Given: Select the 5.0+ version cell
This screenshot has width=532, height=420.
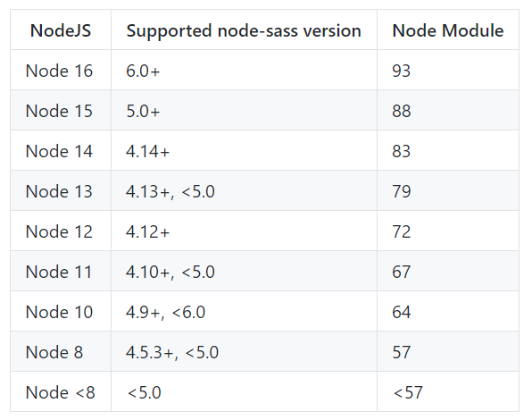Looking at the screenshot, I should click(x=143, y=111).
